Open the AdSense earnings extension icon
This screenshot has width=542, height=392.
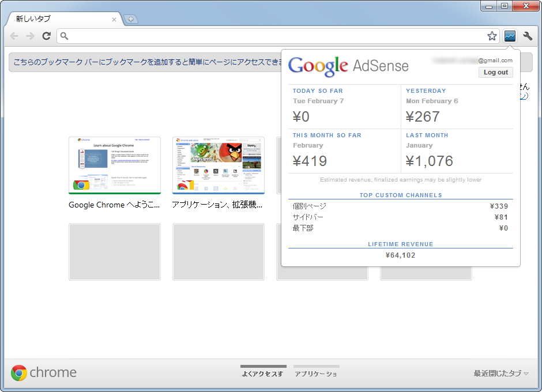pos(510,36)
